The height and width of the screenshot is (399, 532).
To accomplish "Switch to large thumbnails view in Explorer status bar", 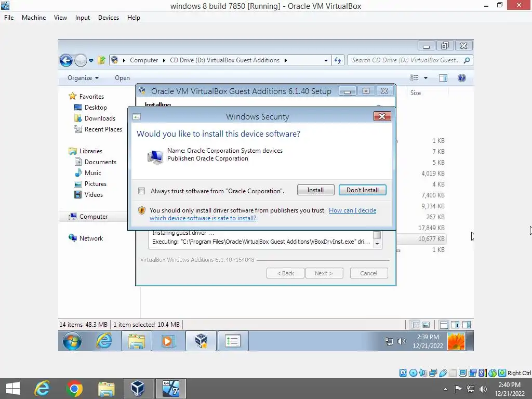I will pos(426,325).
